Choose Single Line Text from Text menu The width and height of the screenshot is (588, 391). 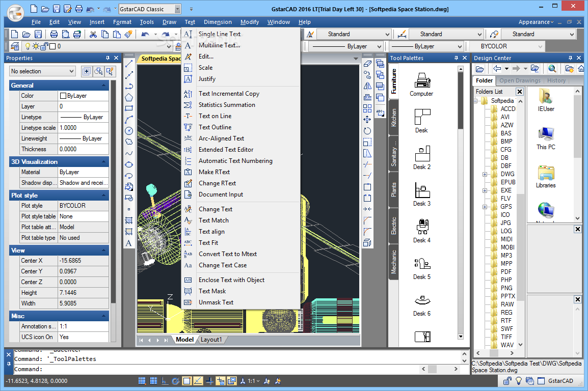(220, 34)
